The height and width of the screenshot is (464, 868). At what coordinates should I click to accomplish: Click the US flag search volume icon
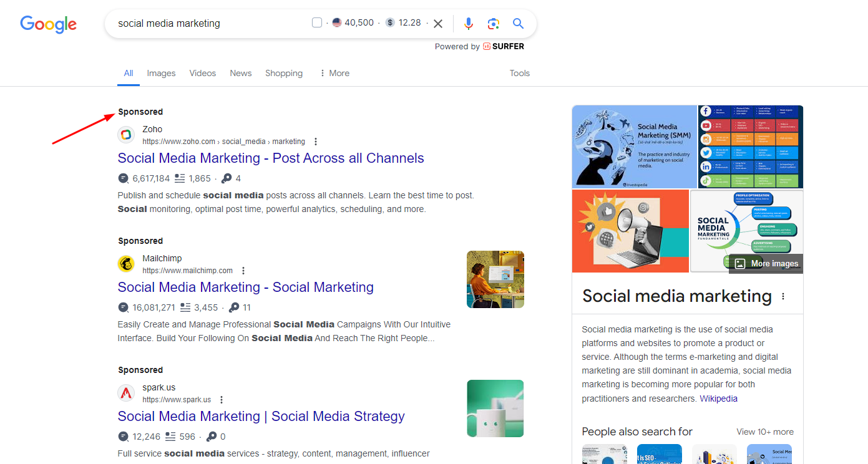coord(337,23)
